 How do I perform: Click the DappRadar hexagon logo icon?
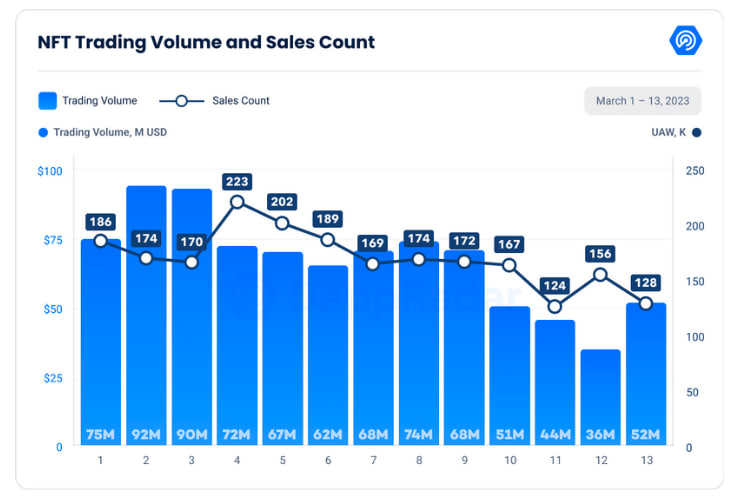point(685,41)
